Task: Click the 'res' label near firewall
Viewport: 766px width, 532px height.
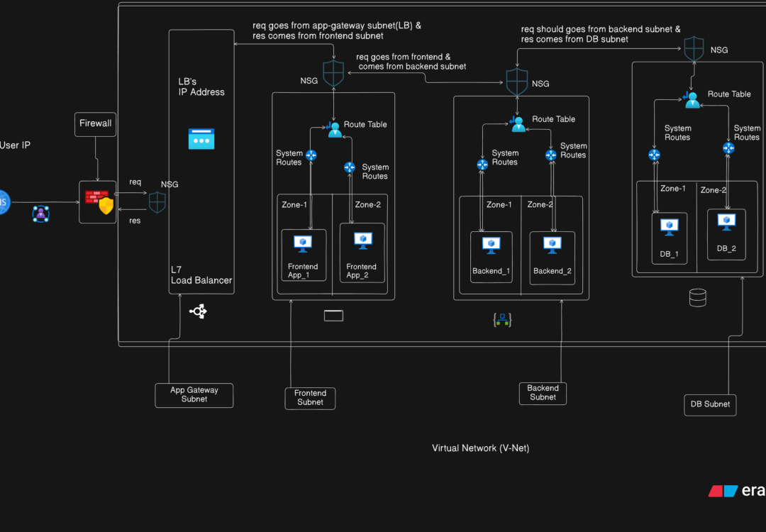Action: (x=135, y=221)
